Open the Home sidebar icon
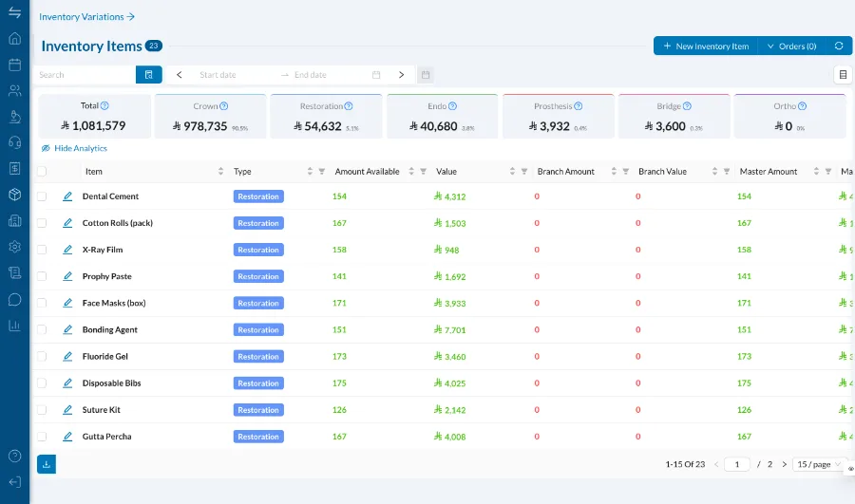The width and height of the screenshot is (855, 504). [x=14, y=38]
